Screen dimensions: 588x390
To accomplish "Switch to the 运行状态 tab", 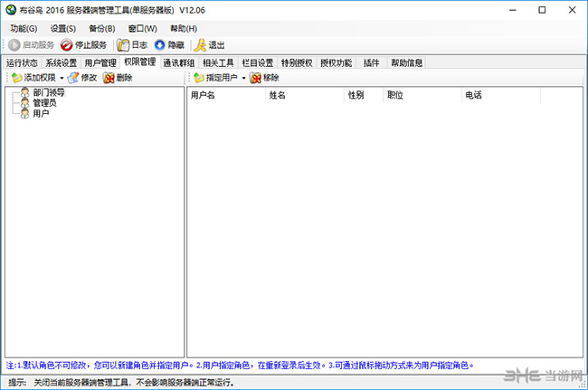I will click(x=22, y=62).
